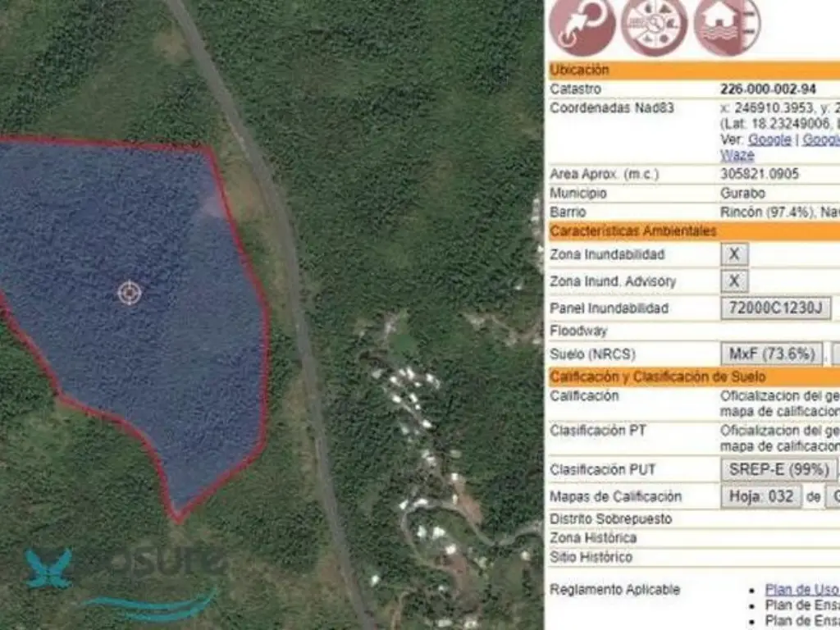840x630 pixels.
Task: Open flood panel 72000C1230J button
Action: tap(776, 308)
